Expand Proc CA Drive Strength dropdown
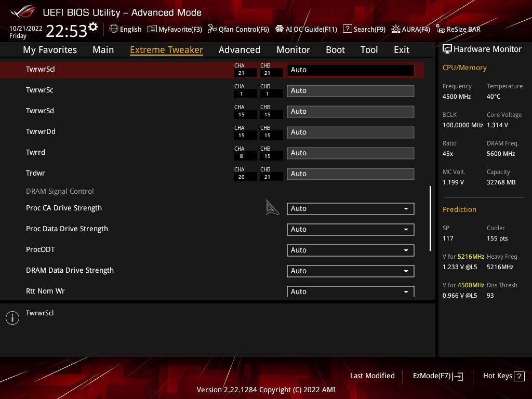The width and height of the screenshot is (532, 399). point(351,209)
